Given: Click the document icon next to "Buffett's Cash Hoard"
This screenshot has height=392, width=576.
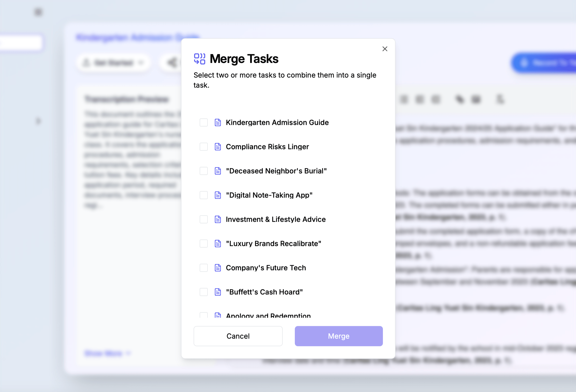Looking at the screenshot, I should click(x=217, y=292).
